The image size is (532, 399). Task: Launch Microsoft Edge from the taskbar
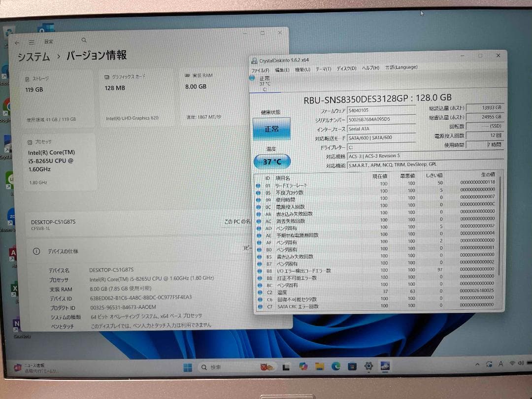336,366
